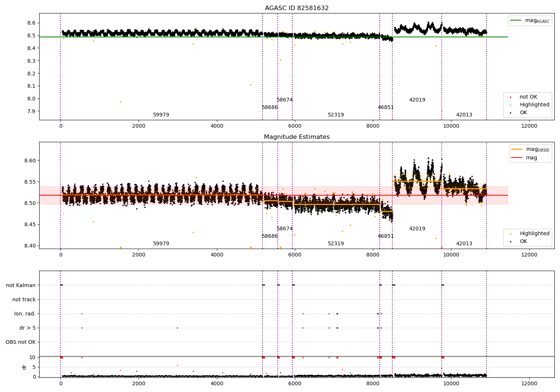Click obsid label 42019 in Magnitude Estimates plot
Screen dimensions: 560x392
[417, 229]
